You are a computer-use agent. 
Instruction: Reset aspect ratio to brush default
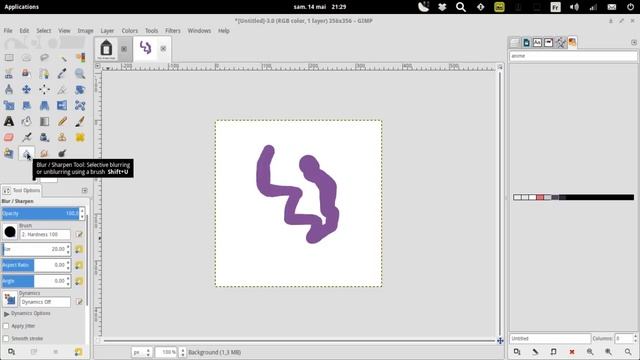tap(79, 265)
